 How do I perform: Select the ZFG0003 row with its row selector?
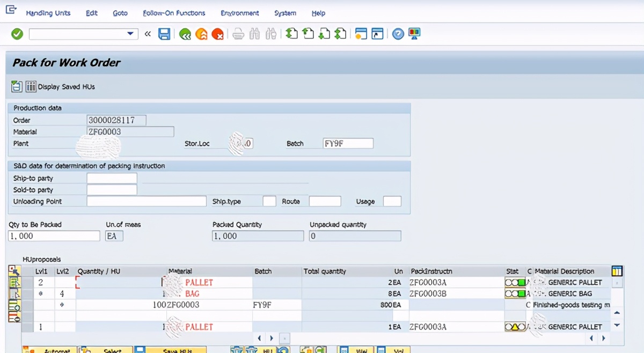point(28,305)
